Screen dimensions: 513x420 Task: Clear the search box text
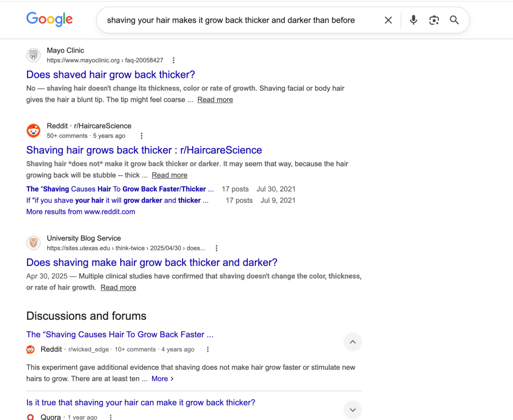tap(388, 20)
